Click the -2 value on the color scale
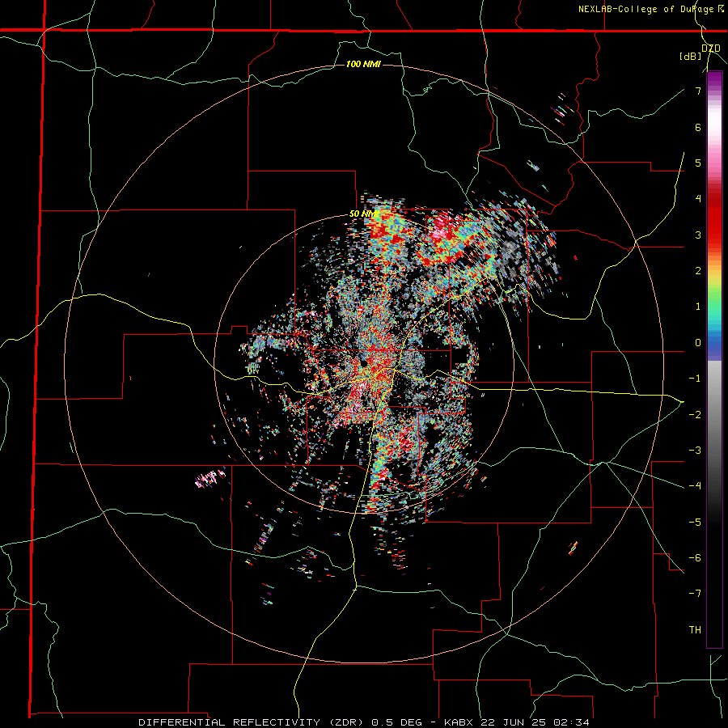Screen dimensions: 728x728 click(x=695, y=415)
